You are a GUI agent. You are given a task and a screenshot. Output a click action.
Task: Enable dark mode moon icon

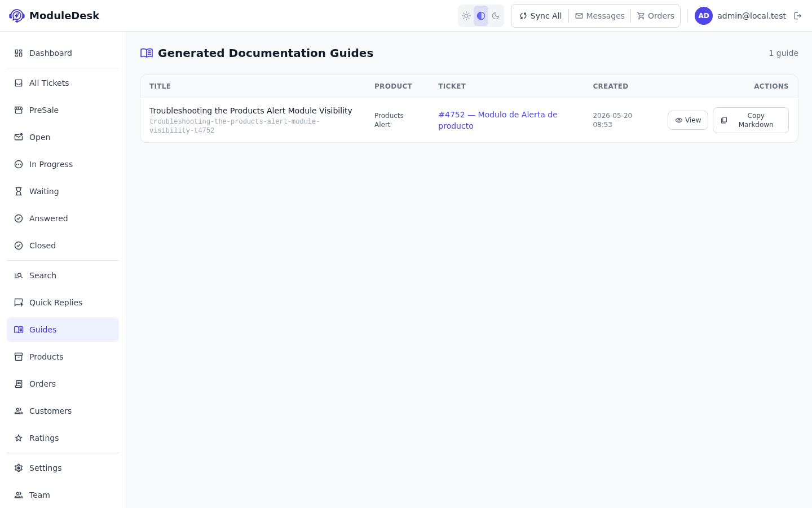(x=496, y=16)
